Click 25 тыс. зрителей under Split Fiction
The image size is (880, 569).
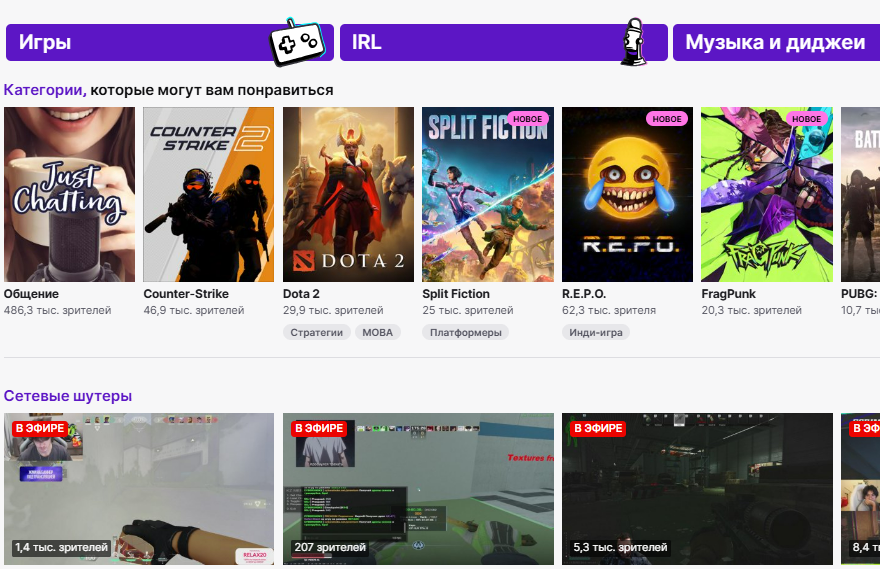coord(468,310)
